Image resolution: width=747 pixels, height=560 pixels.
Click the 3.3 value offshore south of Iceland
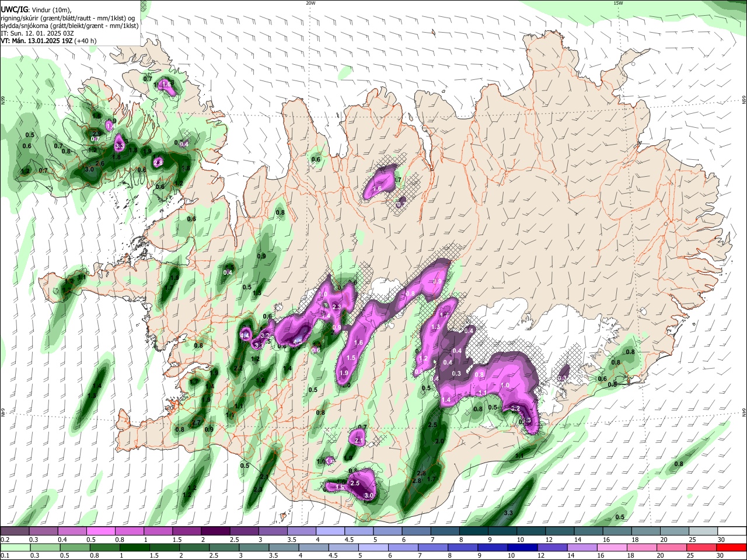[508, 513]
